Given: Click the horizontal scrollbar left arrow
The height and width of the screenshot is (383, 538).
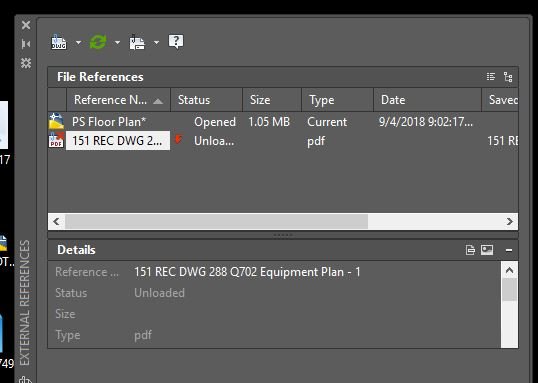Looking at the screenshot, I should pos(56,222).
